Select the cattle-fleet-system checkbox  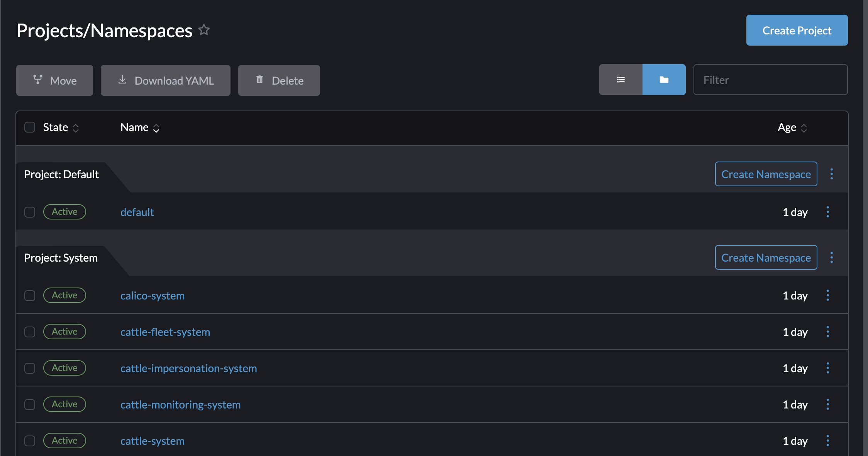(x=30, y=332)
